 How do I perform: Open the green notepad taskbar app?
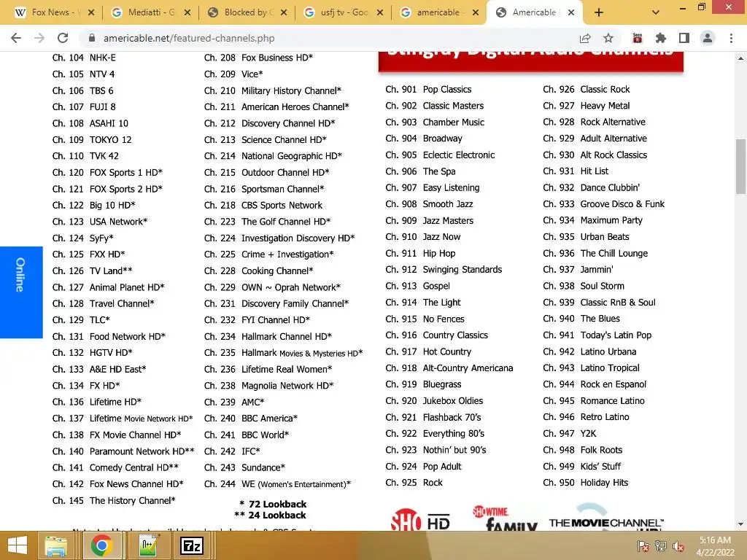147,545
